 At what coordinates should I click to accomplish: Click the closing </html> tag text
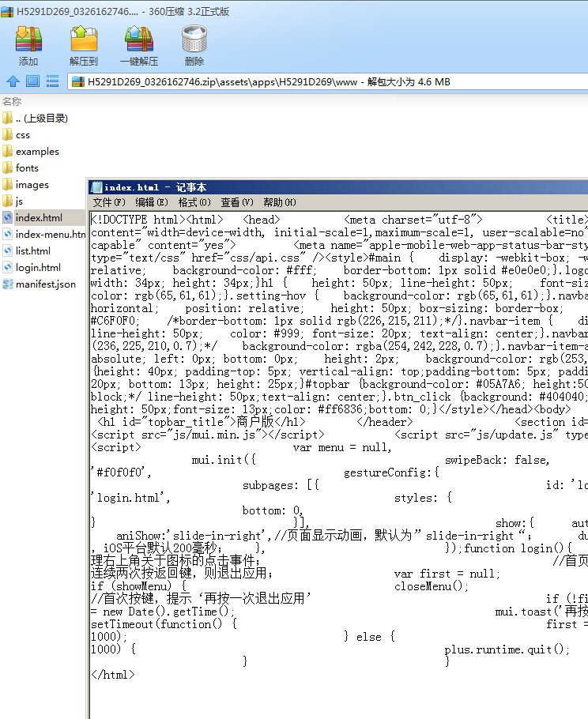pyautogui.click(x=112, y=675)
